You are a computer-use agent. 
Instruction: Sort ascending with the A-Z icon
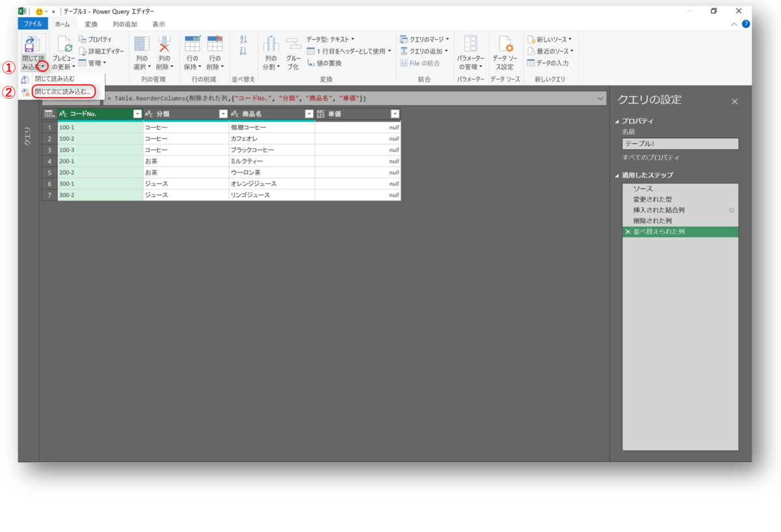tap(243, 40)
